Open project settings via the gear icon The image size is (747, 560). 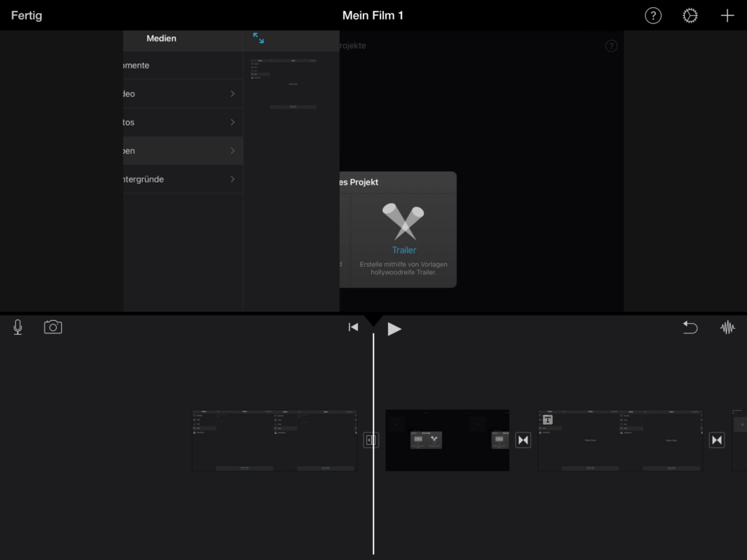(690, 16)
